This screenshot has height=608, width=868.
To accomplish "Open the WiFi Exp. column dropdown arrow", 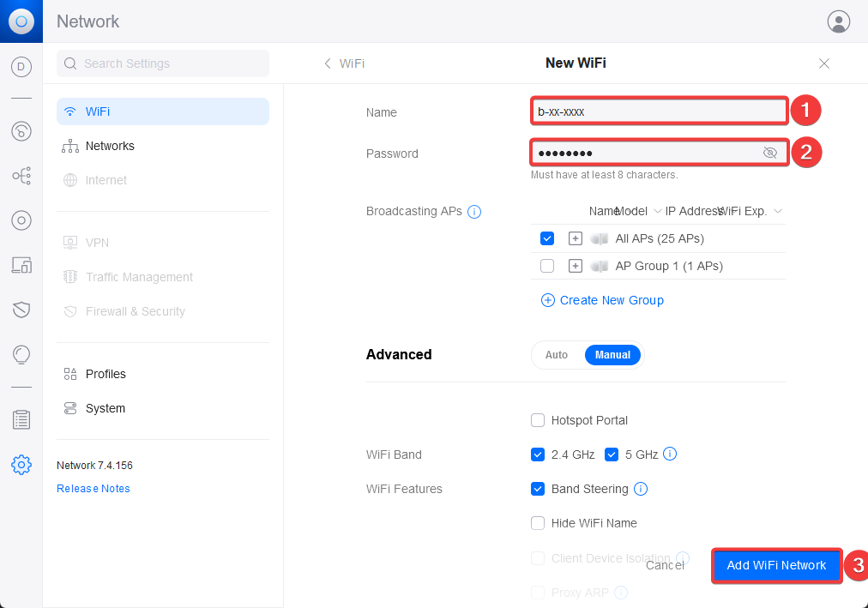I will click(778, 211).
